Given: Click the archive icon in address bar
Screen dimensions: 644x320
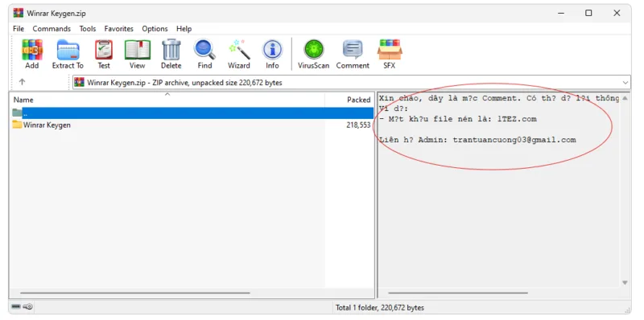Looking at the screenshot, I should pos(79,82).
